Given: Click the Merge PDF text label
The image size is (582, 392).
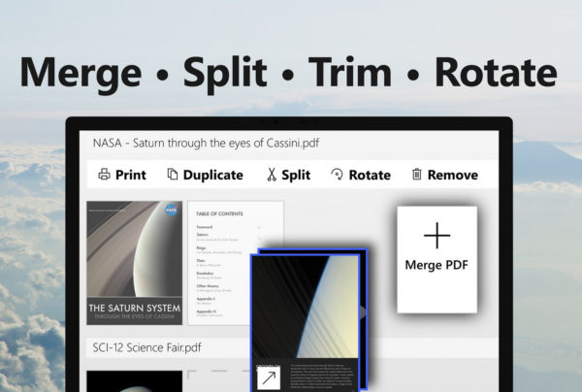Looking at the screenshot, I should pos(437,264).
